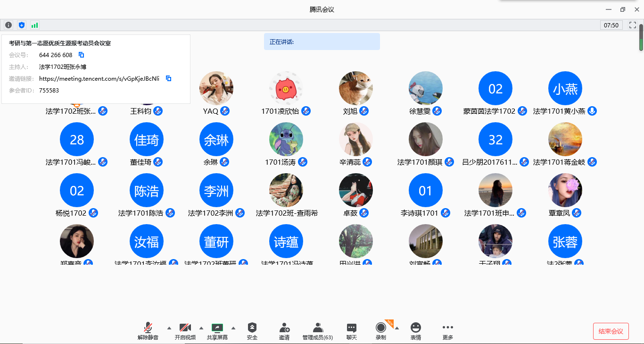
Task: Copy the meeting invitation link
Action: click(x=168, y=78)
